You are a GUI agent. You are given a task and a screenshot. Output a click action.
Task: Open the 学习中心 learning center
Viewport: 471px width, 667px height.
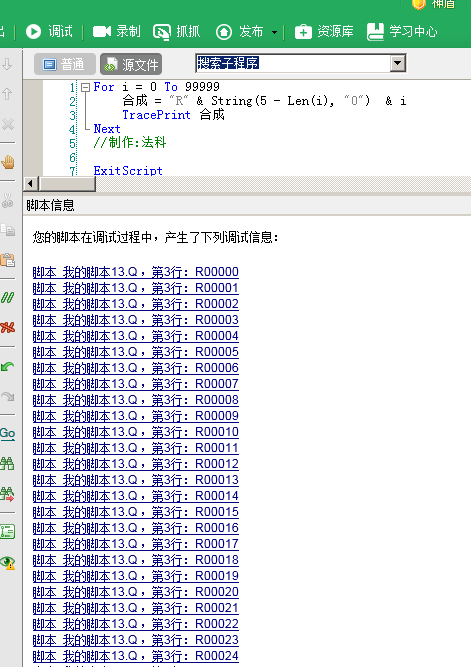pos(402,31)
